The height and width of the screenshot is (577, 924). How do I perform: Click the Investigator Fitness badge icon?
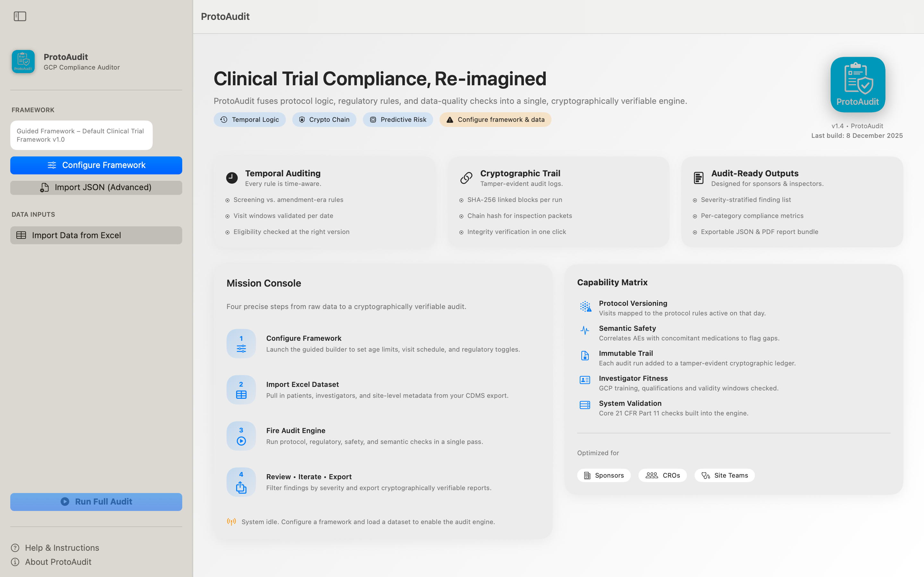tap(584, 380)
